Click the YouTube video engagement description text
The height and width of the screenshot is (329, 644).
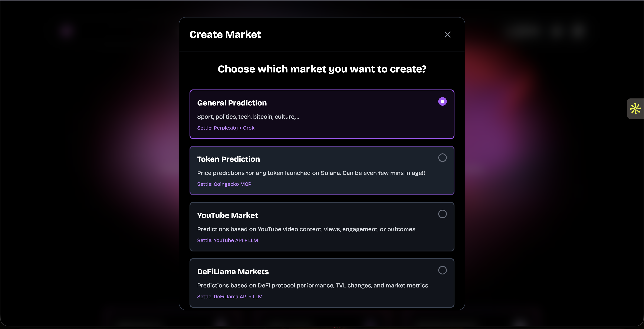pyautogui.click(x=306, y=229)
